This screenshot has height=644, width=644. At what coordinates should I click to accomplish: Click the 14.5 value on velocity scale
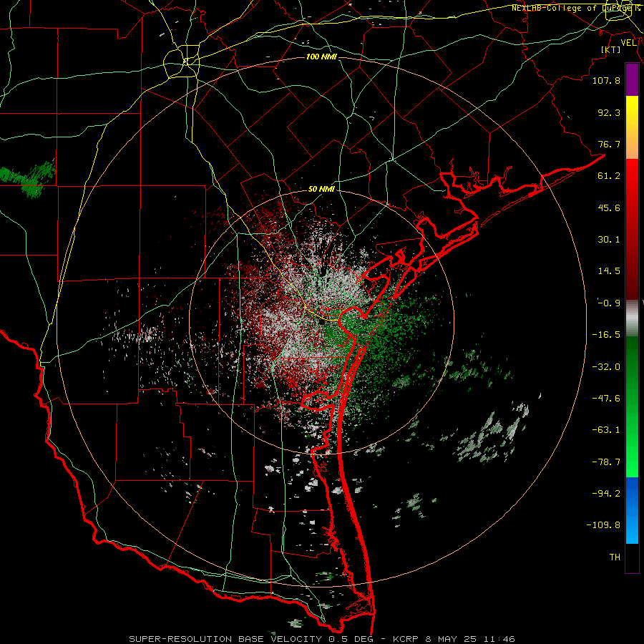tap(609, 271)
